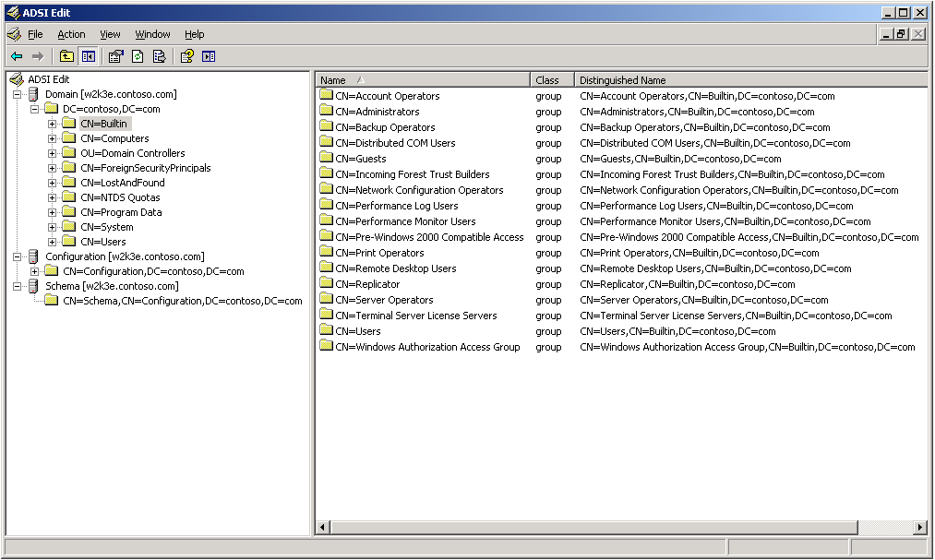Screen dimensions: 935x560
Task: Click the Refresh toolbar icon
Action: (138, 56)
